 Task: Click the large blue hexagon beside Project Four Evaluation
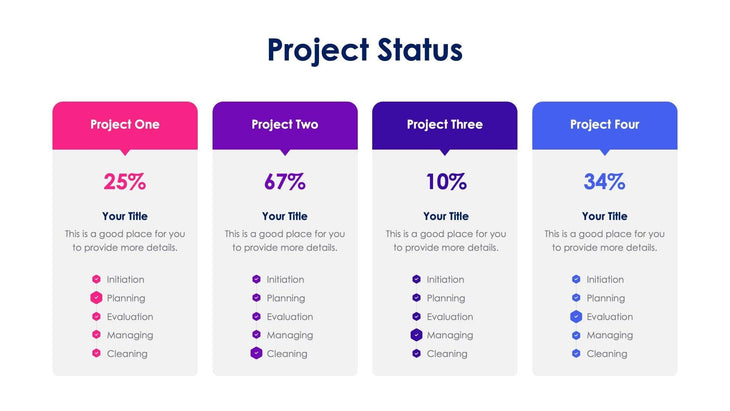(x=576, y=317)
